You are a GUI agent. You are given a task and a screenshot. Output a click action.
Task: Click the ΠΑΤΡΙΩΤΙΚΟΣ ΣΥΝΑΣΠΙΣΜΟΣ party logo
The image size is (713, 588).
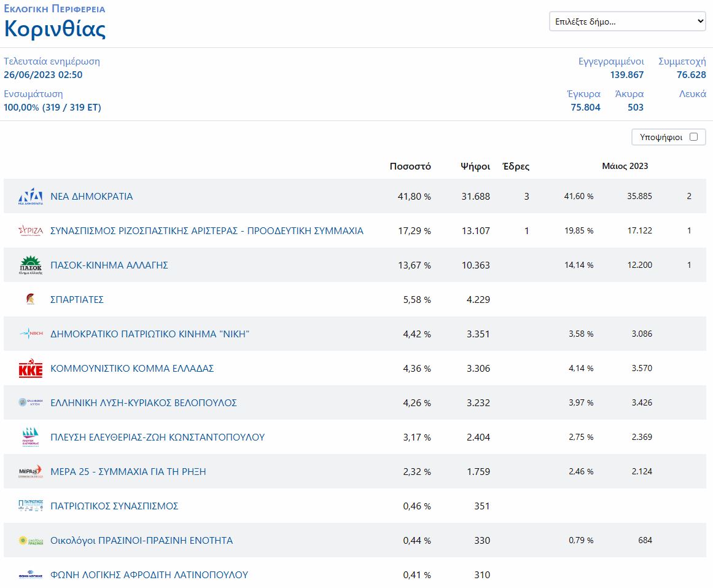[x=31, y=506]
